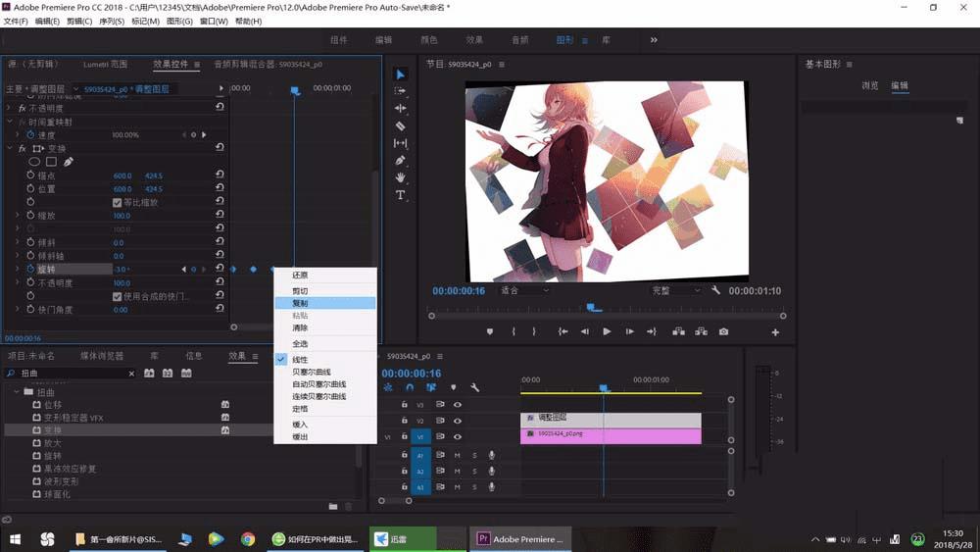980x552 pixels.
Task: Click the Export Frame camera icon
Action: 723,332
